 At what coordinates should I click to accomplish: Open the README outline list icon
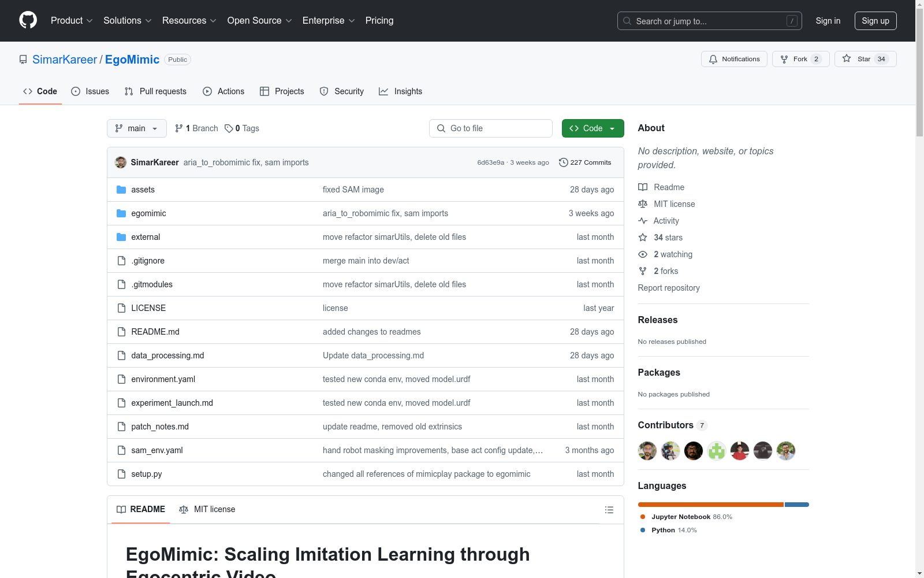[x=609, y=510]
